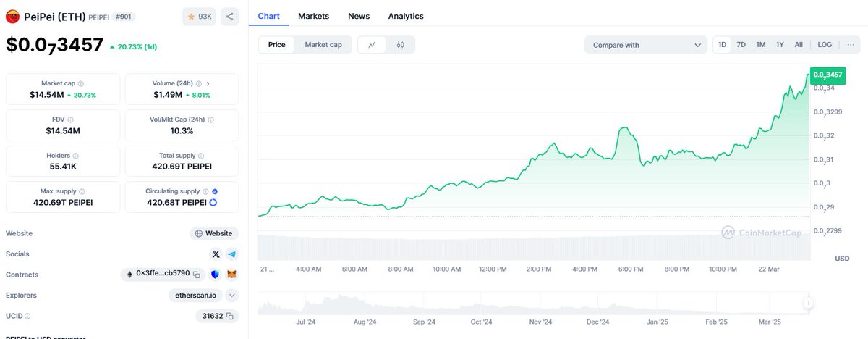The width and height of the screenshot is (868, 339).
Task: Open the Analytics tab
Action: pyautogui.click(x=406, y=16)
